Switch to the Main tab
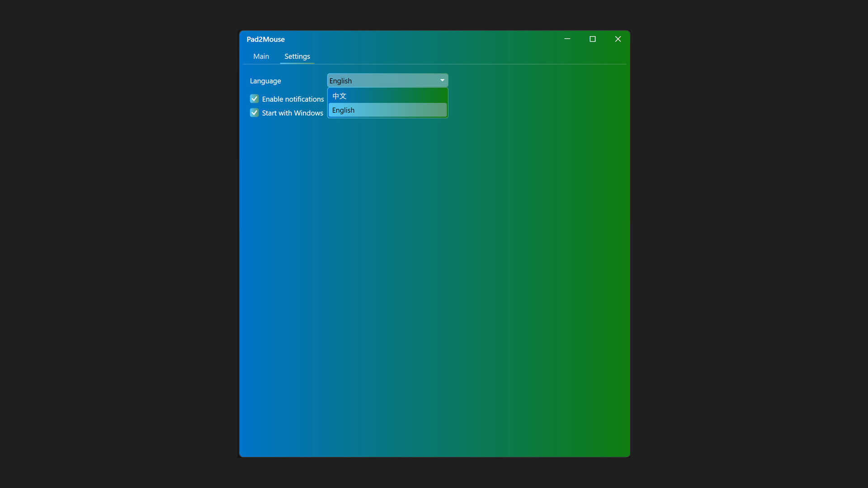Image resolution: width=868 pixels, height=488 pixels. [261, 56]
